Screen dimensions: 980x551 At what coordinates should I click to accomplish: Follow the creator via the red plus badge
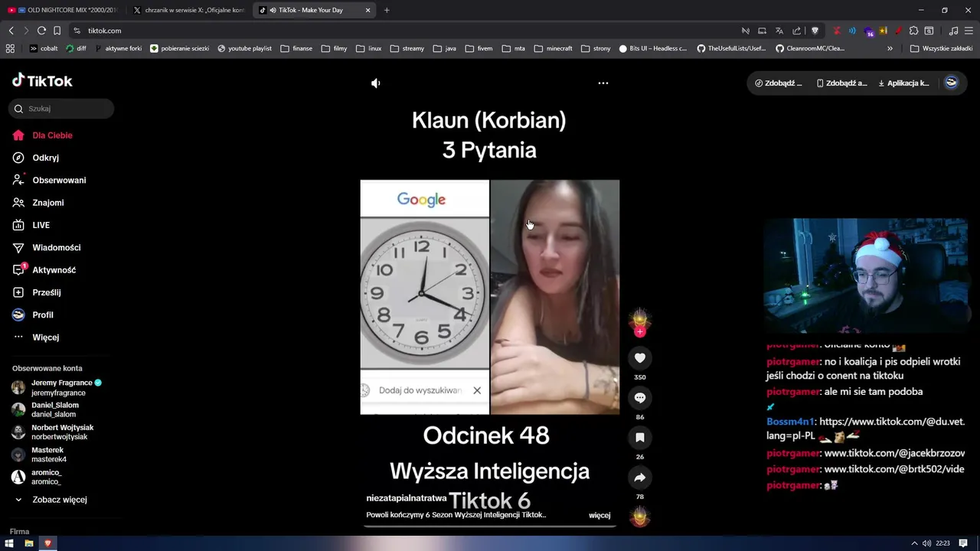point(640,331)
